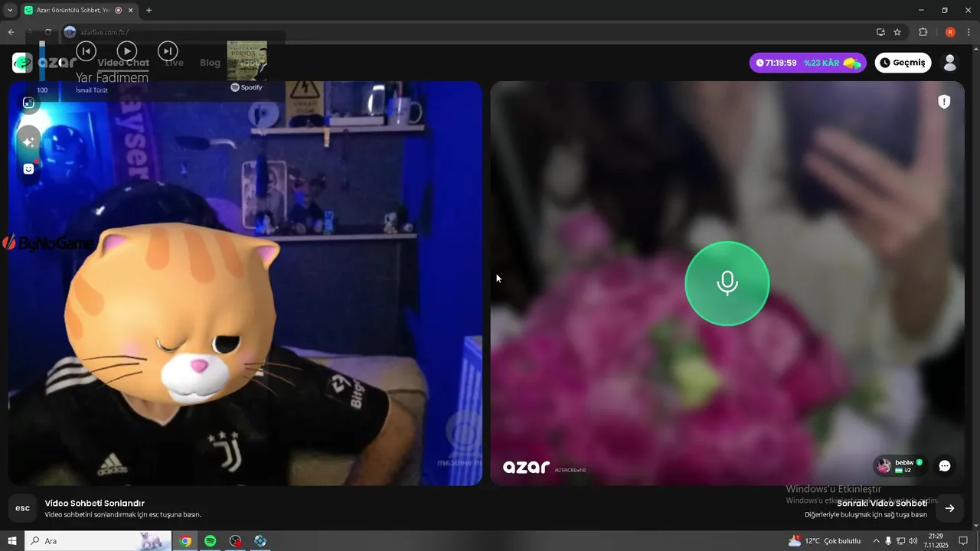Open the Chrome extensions puzzle icon

[923, 32]
